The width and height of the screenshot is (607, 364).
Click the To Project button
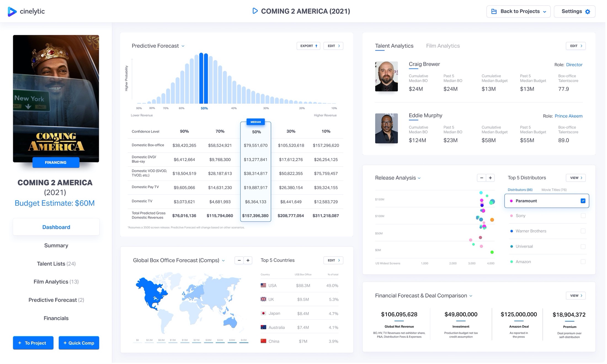tap(33, 343)
